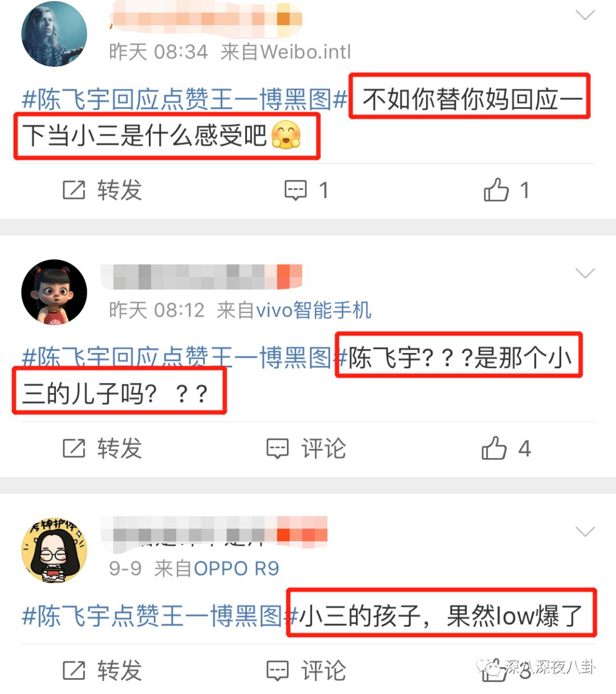616x694 pixels.
Task: Tap the repost icon on the second post
Action: 74,448
